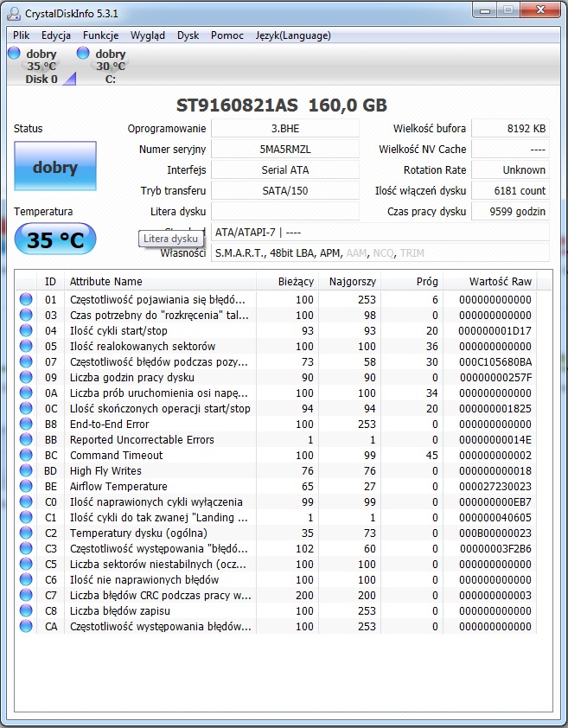Click status orb for attribute 05
The width and height of the screenshot is (568, 728).
[26, 346]
